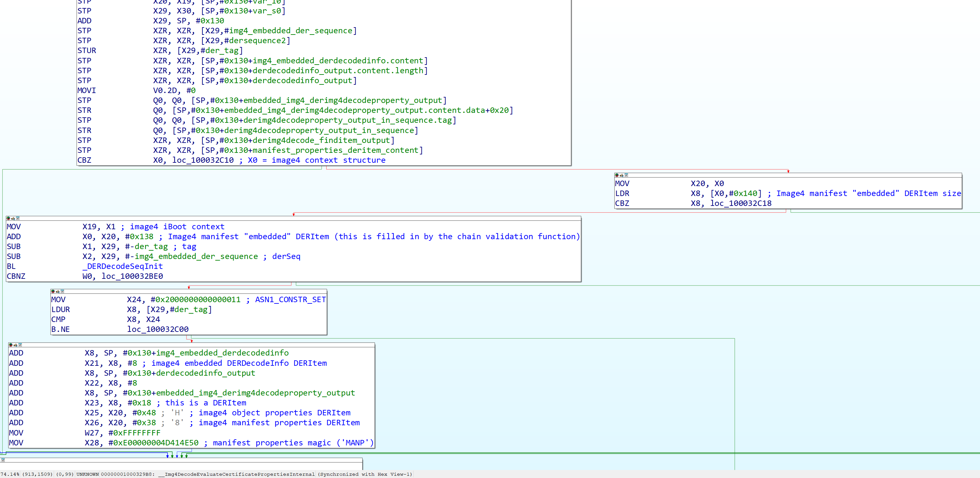Click the group icon on the MOV X20, X0 block header
The image size is (980, 478).
coord(626,175)
